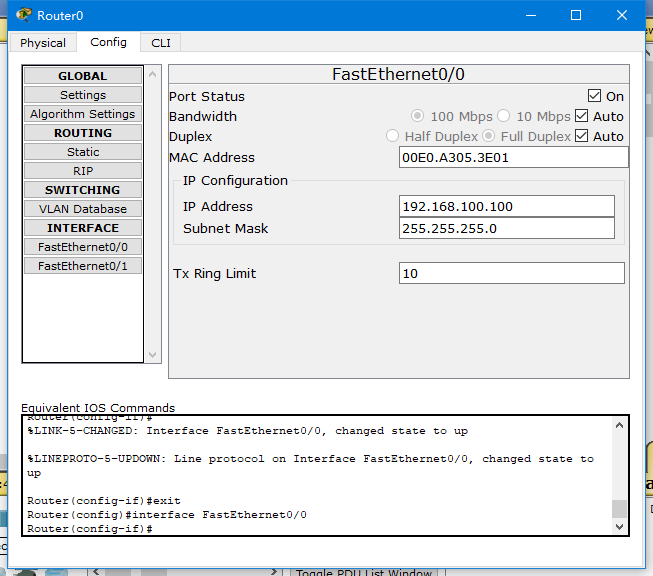
Task: Click IOS commands scroll down arrow
Action: [619, 527]
